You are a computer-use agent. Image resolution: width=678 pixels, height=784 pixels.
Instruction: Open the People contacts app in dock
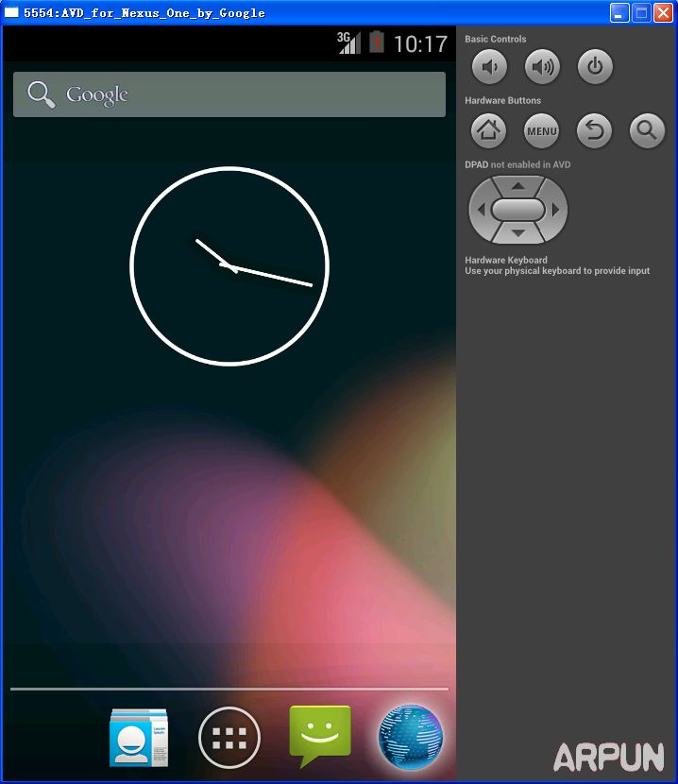pos(139,737)
